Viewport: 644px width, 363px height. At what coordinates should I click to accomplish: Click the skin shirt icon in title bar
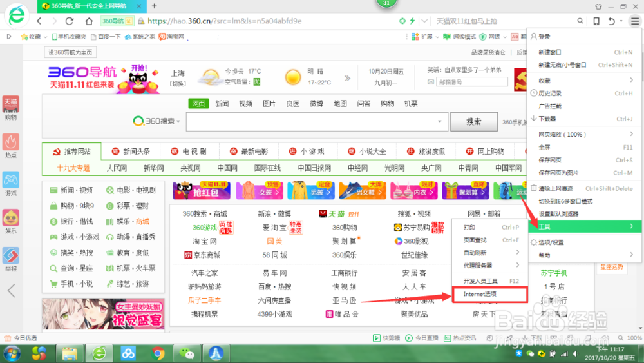598,6
